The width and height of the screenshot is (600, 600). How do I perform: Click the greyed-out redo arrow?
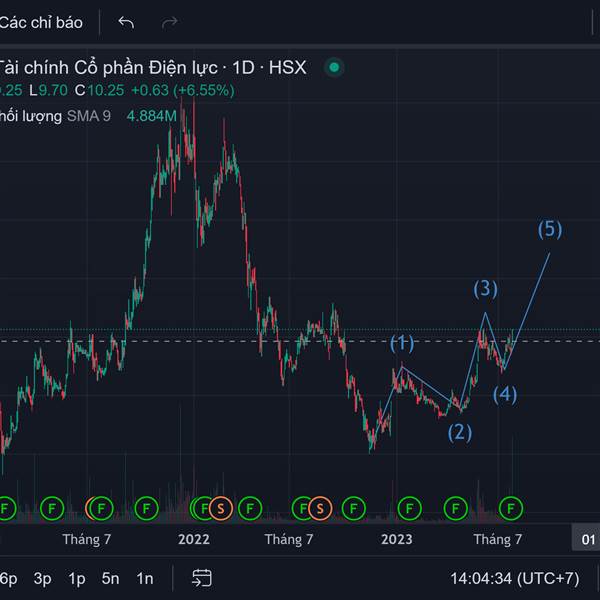tap(170, 23)
